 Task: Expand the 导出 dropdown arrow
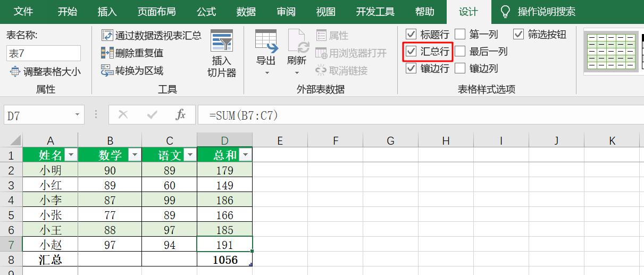267,73
